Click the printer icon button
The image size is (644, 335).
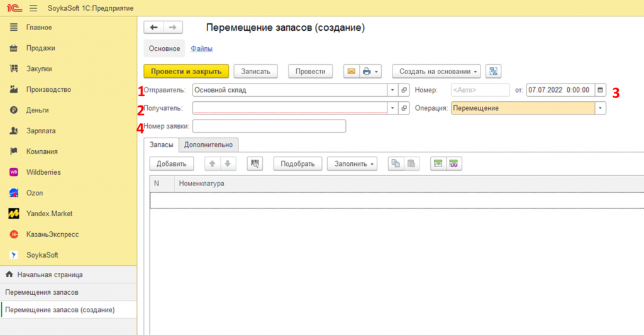coord(368,72)
